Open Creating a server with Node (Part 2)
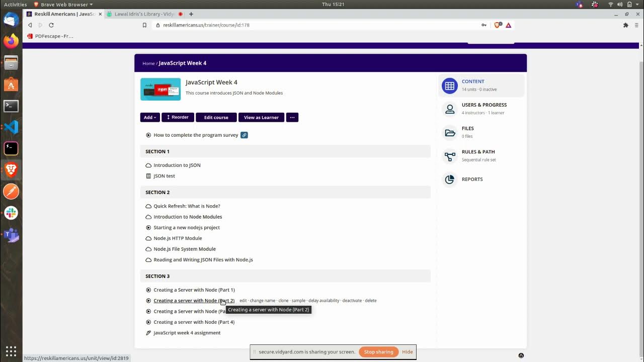Viewport: 644px width, 362px height. pos(194,301)
